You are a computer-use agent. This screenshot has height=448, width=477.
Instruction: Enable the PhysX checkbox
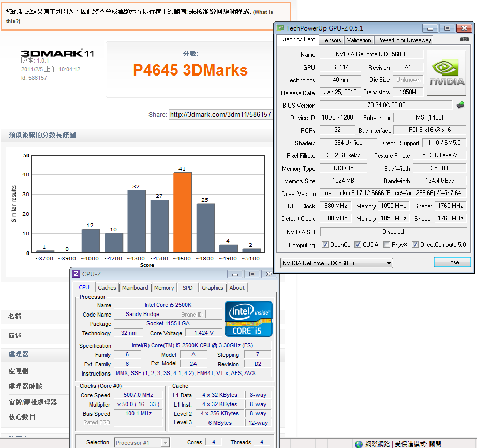tap(386, 245)
